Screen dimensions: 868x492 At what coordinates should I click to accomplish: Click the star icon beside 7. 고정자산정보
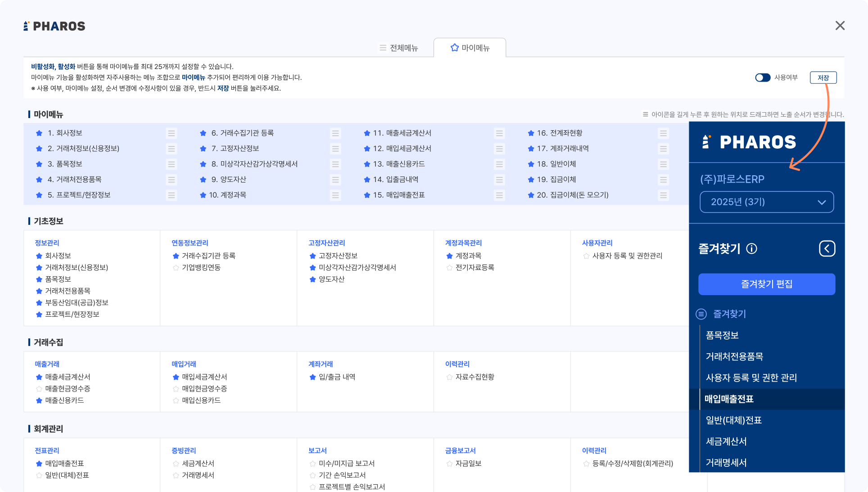[203, 149]
